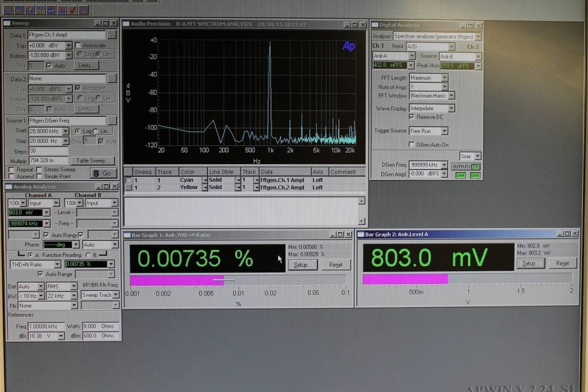Click the THD+N Ratio magenta bar

(177, 280)
